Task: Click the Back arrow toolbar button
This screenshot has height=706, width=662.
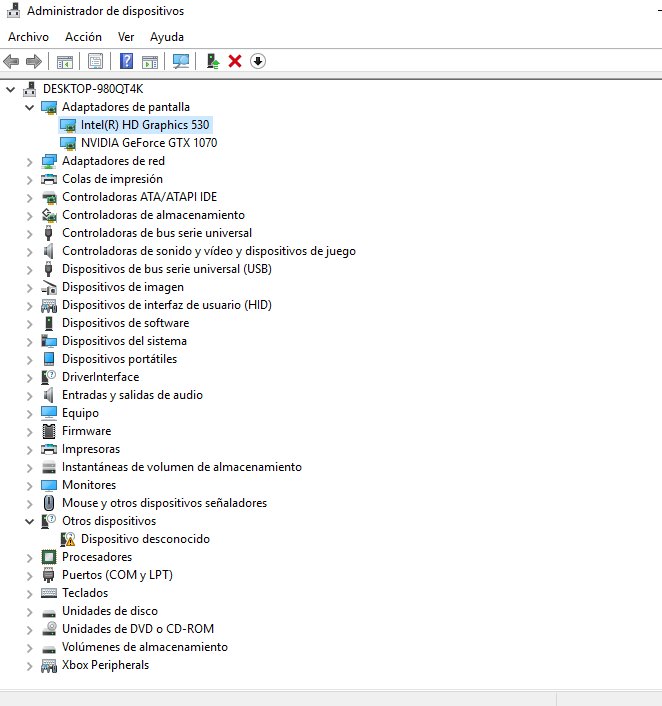Action: coord(11,61)
